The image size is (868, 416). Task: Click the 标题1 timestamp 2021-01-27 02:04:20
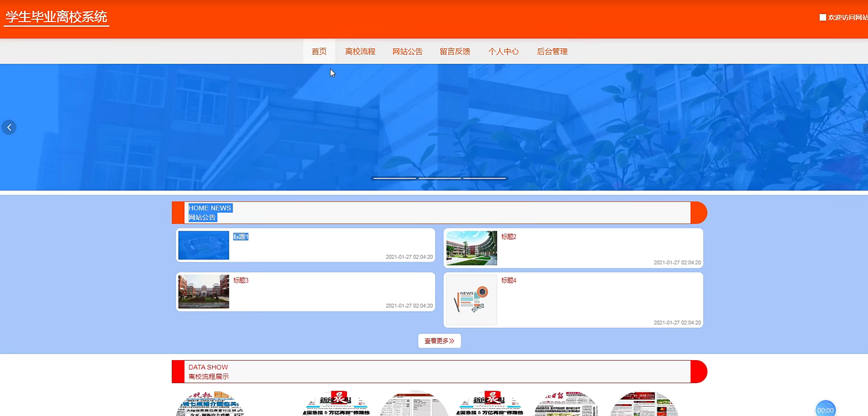(x=409, y=257)
